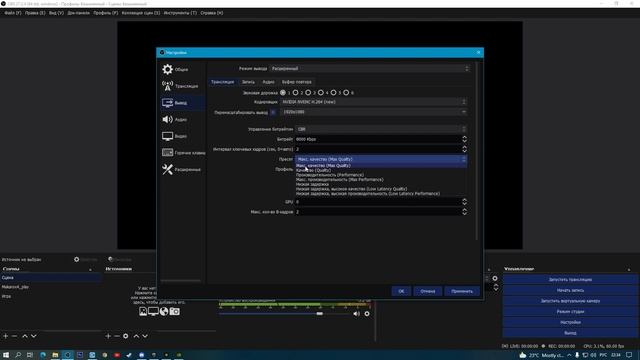Click the settings dialog vertical scrollbar
The height and width of the screenshot is (360, 640).
(x=477, y=151)
